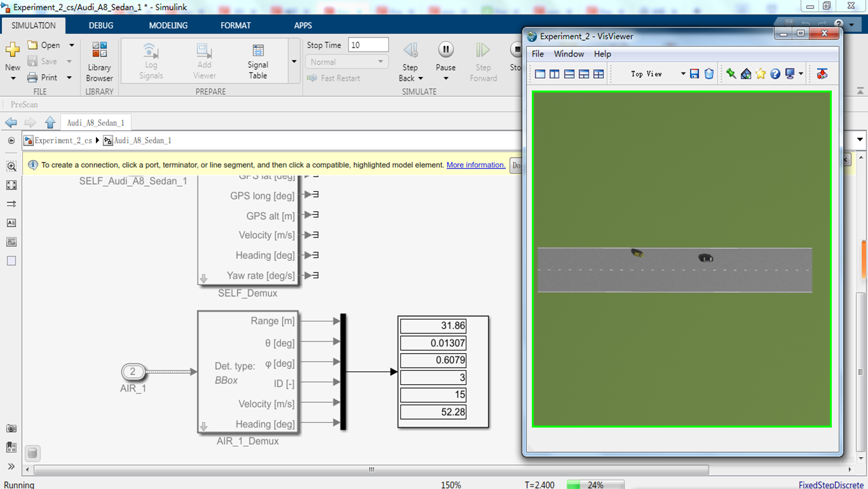Screen dimensions: 868x489
Task: Pause the running simulation
Action: [x=445, y=50]
